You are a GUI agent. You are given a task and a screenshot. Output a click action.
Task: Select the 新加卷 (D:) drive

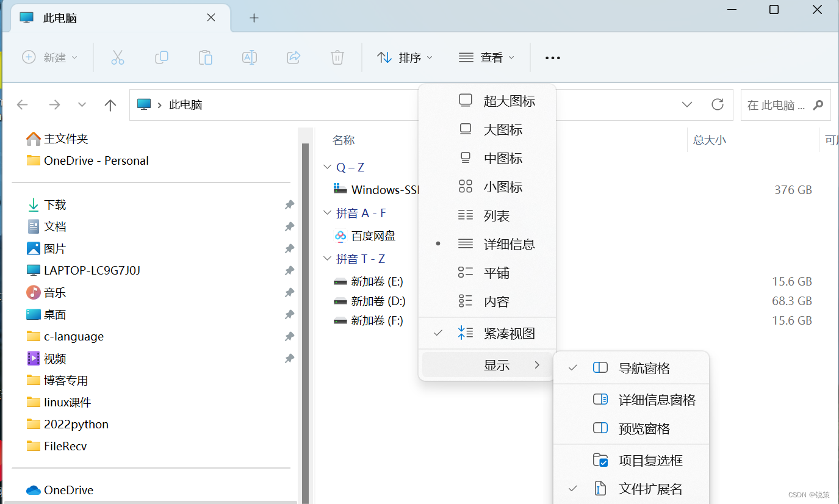point(369,301)
